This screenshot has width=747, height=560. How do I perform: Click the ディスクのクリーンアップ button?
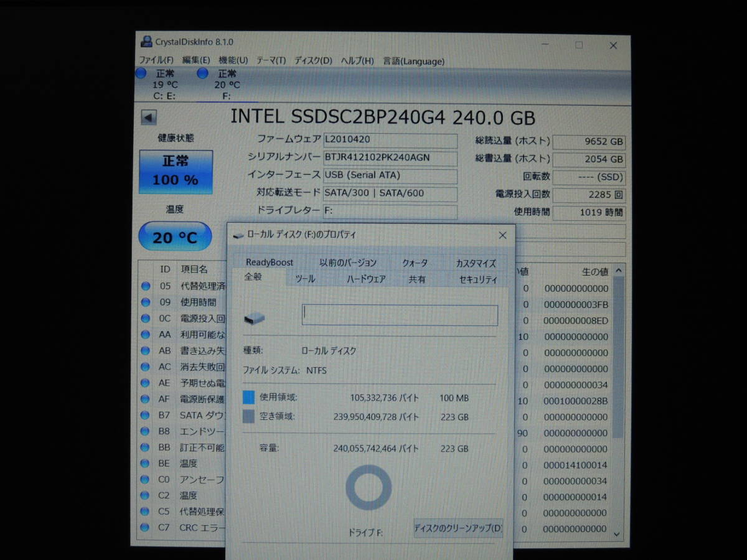point(458,529)
